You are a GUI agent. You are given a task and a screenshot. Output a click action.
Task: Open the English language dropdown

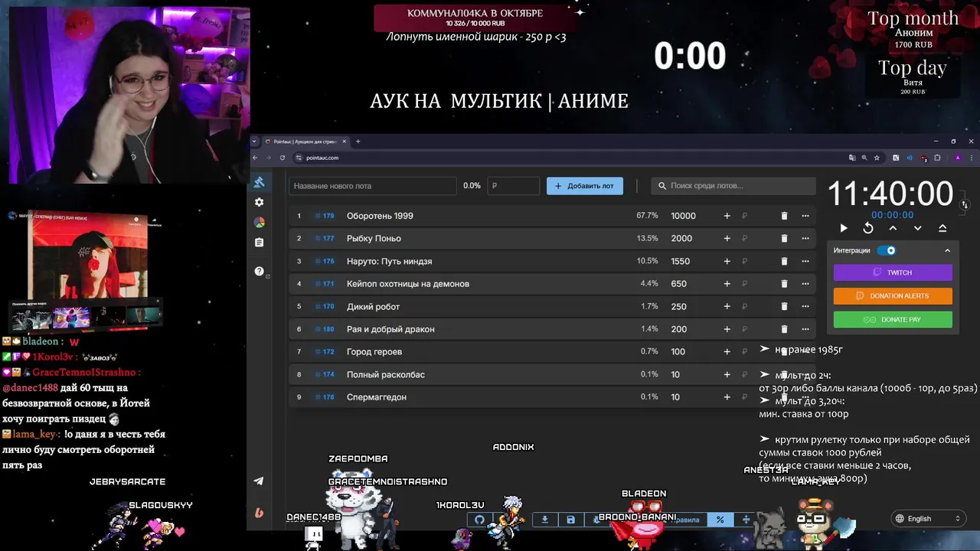[927, 518]
